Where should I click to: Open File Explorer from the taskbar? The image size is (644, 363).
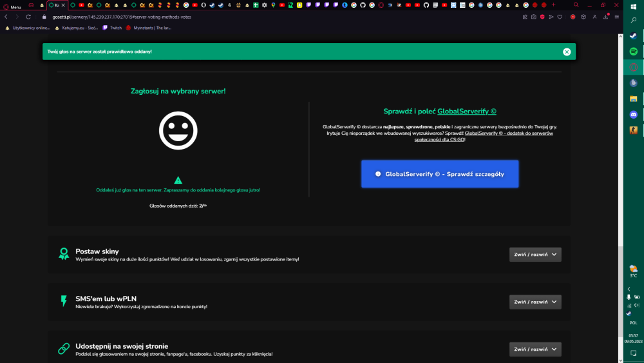coord(633,99)
